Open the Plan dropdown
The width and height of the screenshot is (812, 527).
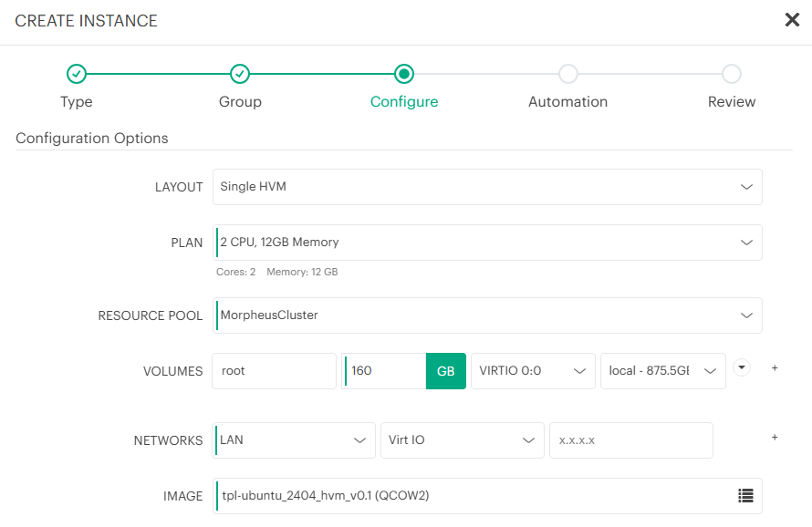(487, 243)
